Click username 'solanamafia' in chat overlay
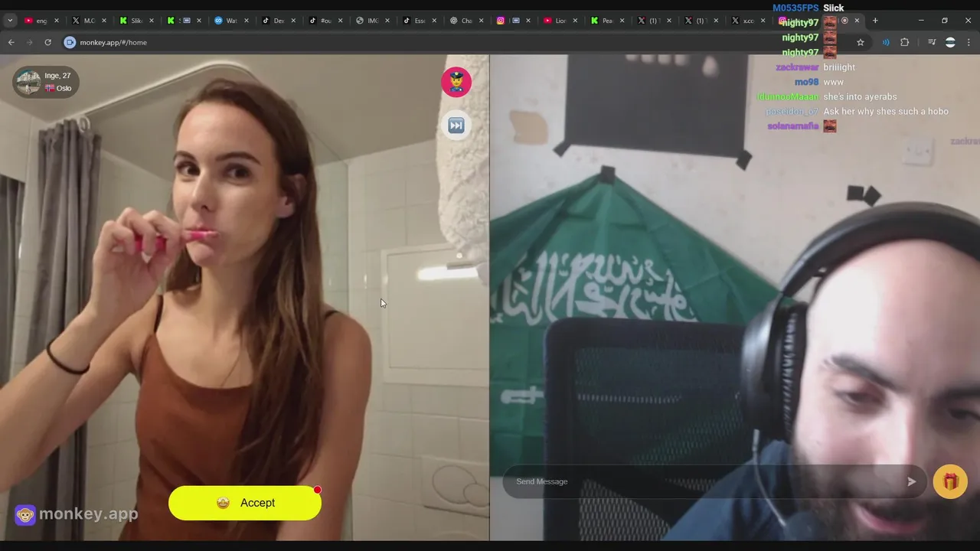This screenshot has width=980, height=551. [x=793, y=126]
